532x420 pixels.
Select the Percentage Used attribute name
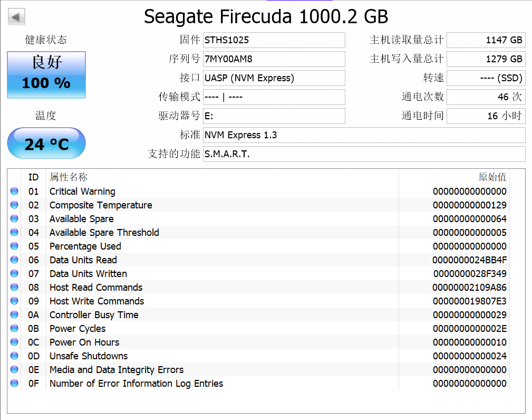(x=85, y=246)
